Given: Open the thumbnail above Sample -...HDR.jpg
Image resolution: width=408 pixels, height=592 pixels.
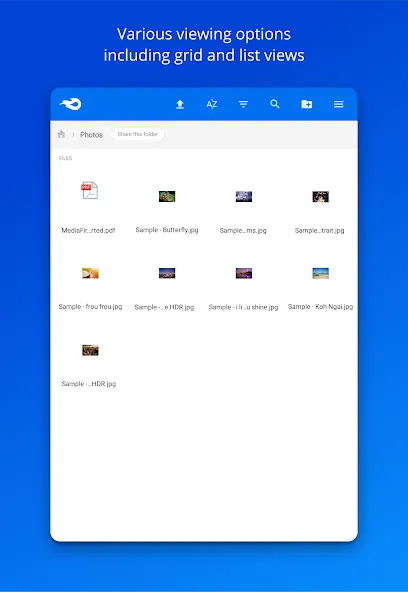Looking at the screenshot, I should click(x=90, y=350).
